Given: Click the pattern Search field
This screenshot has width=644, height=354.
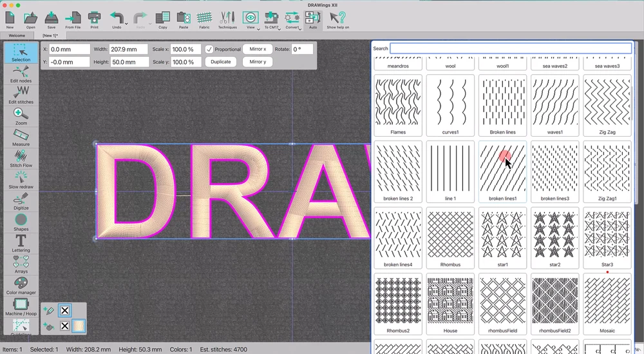Looking at the screenshot, I should 511,48.
